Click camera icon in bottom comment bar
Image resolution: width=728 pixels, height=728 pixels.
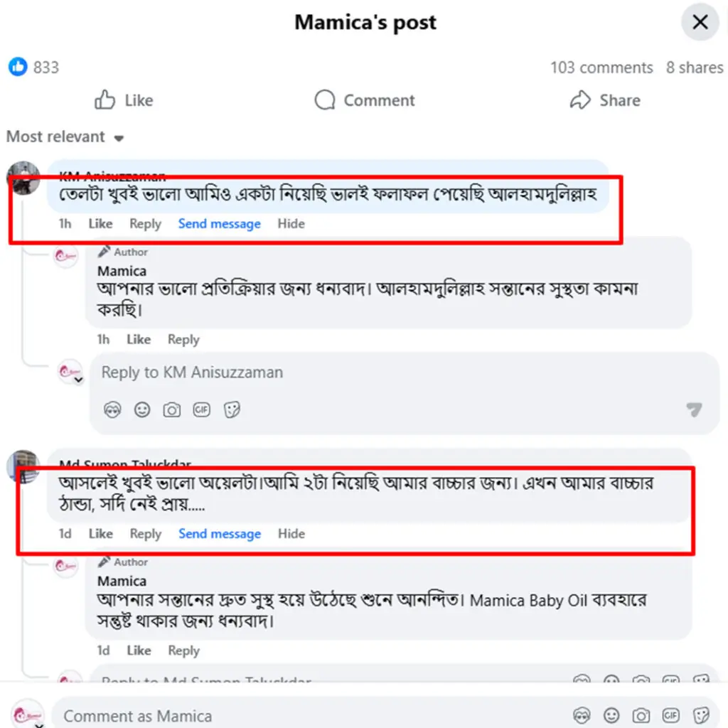point(641,715)
